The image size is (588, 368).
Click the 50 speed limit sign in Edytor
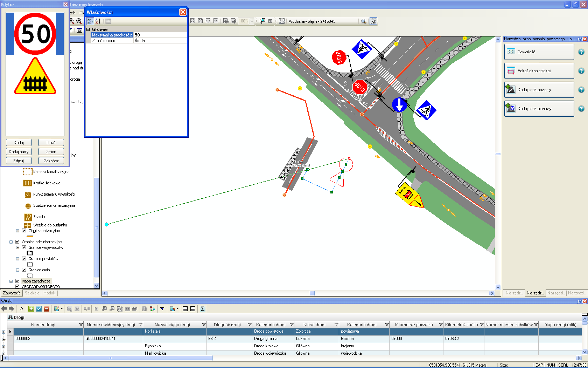click(x=35, y=34)
